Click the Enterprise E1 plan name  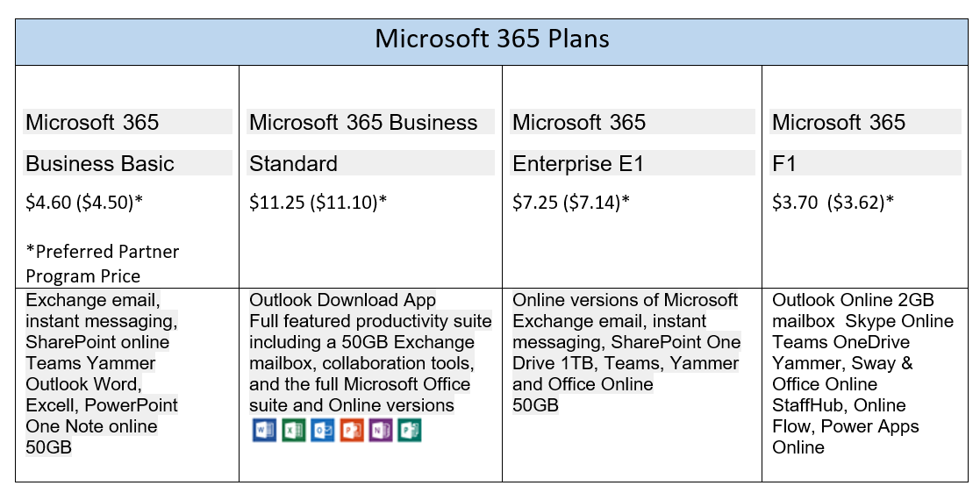tap(578, 163)
